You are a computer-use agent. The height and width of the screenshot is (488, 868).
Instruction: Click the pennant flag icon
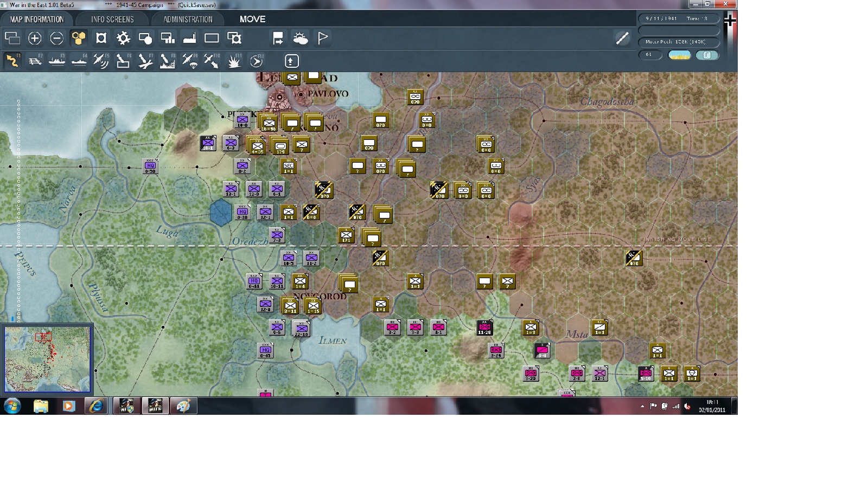323,38
